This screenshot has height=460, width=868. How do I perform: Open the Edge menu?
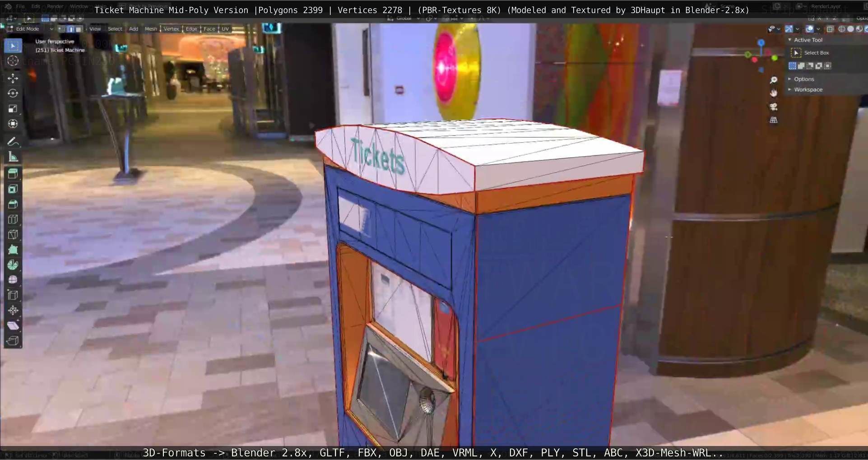pyautogui.click(x=191, y=29)
